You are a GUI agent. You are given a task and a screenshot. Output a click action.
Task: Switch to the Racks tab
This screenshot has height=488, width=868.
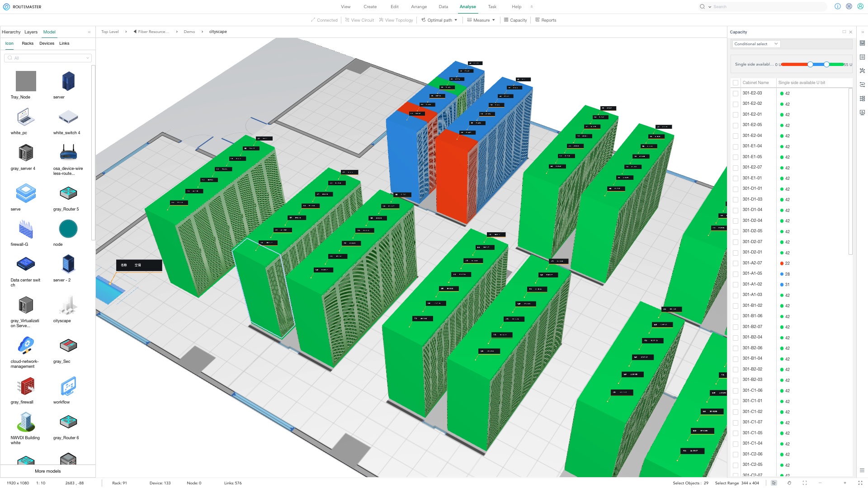click(28, 43)
